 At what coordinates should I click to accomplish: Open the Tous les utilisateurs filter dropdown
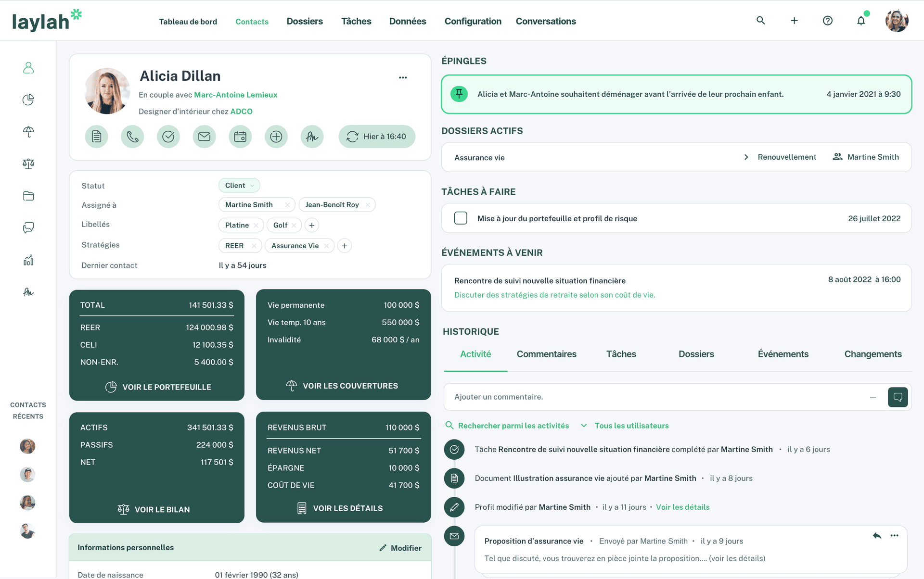624,426
